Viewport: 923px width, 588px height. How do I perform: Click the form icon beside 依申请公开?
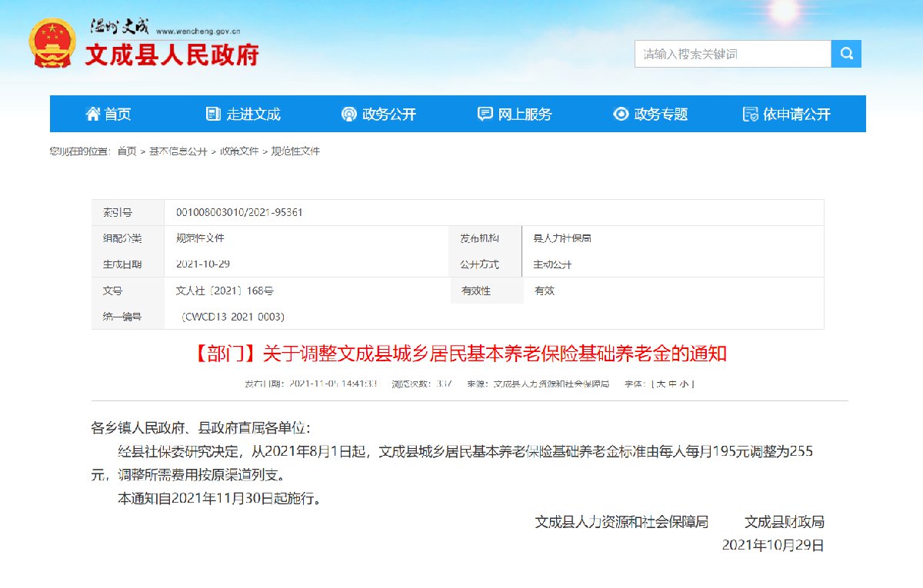pyautogui.click(x=751, y=114)
